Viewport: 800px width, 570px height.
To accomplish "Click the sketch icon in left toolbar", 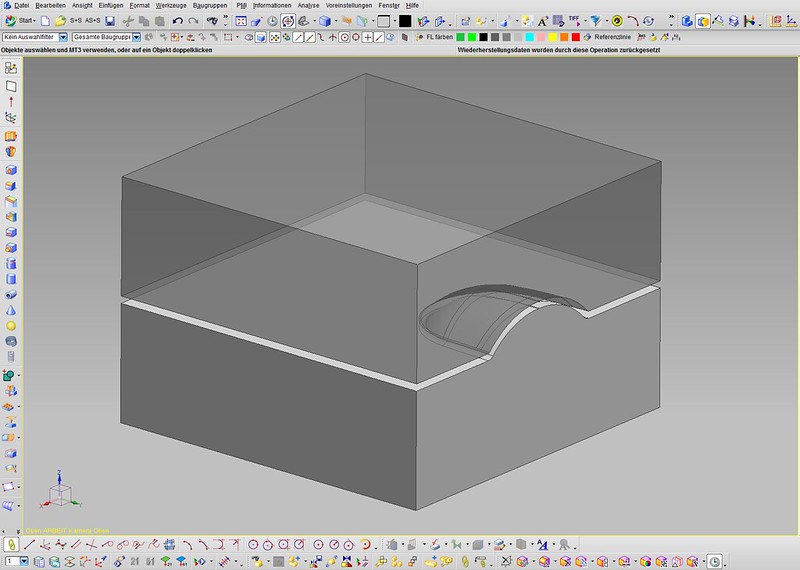I will pyautogui.click(x=11, y=68).
